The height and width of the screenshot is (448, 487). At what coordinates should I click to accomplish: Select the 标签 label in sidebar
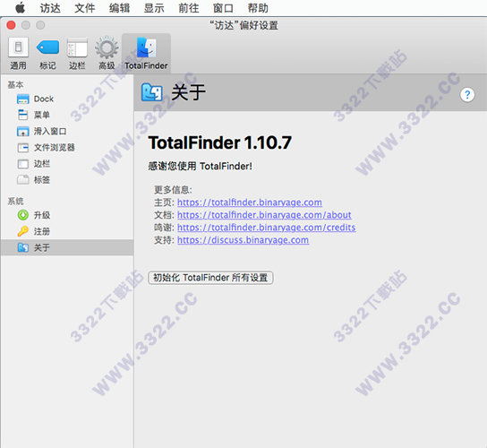tap(42, 180)
